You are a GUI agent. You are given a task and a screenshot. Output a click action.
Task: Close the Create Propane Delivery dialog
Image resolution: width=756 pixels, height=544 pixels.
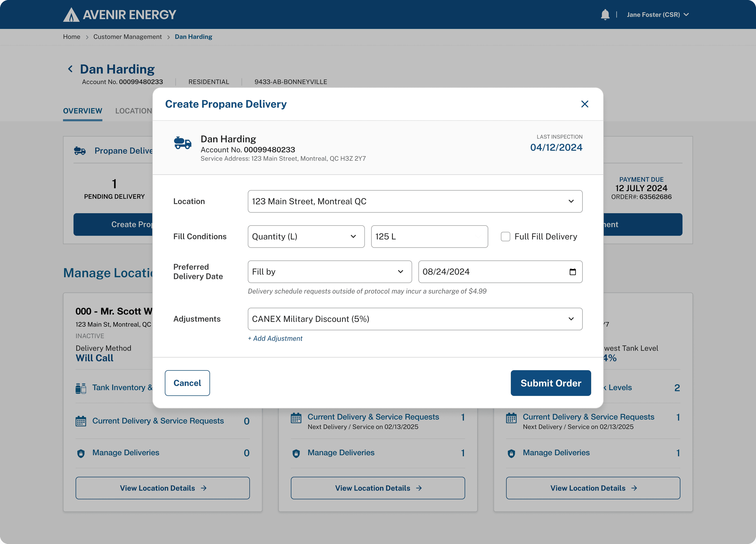tap(584, 104)
